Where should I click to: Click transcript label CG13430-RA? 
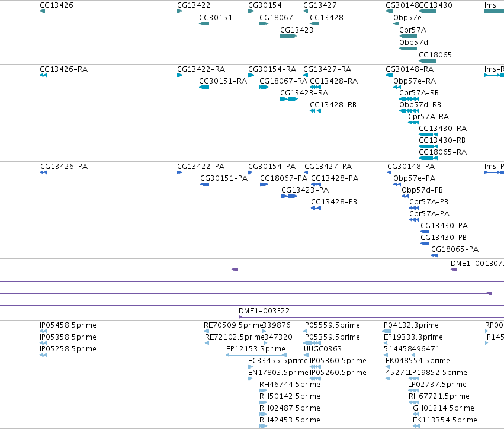[x=442, y=129]
